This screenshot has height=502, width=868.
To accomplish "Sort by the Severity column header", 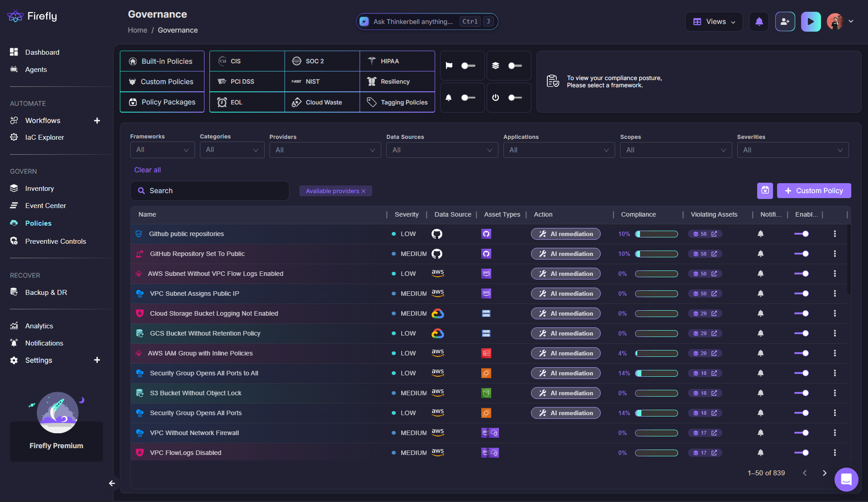I will [406, 214].
